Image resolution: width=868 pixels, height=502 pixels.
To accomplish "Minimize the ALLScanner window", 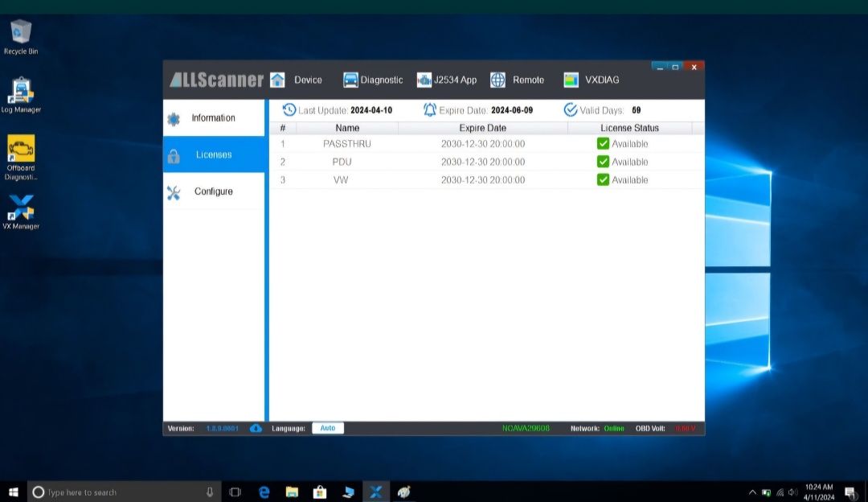I will point(659,67).
